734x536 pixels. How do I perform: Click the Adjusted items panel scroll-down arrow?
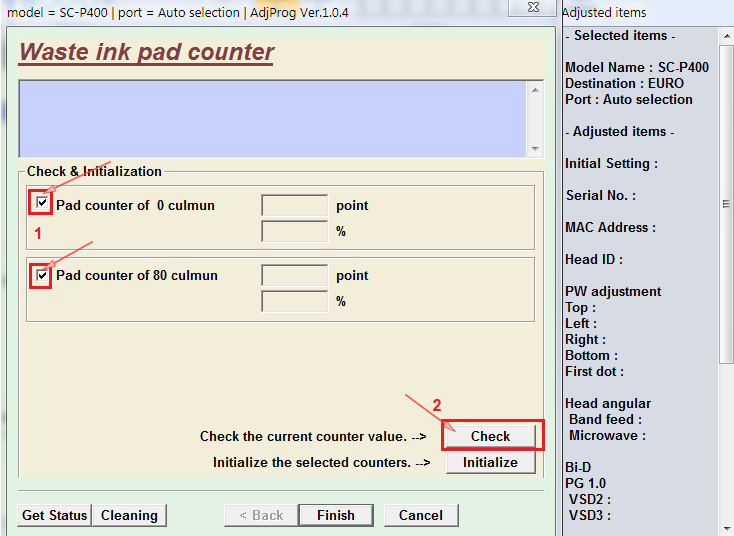[727, 530]
